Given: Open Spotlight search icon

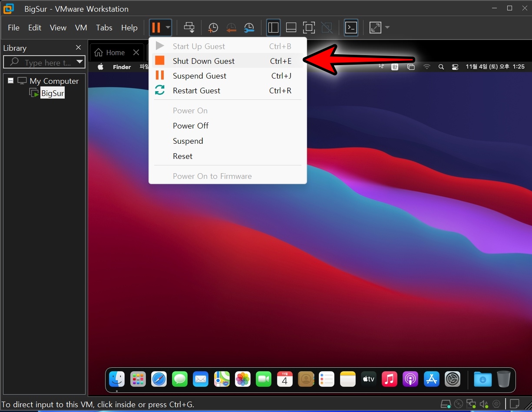Looking at the screenshot, I should click(x=441, y=67).
